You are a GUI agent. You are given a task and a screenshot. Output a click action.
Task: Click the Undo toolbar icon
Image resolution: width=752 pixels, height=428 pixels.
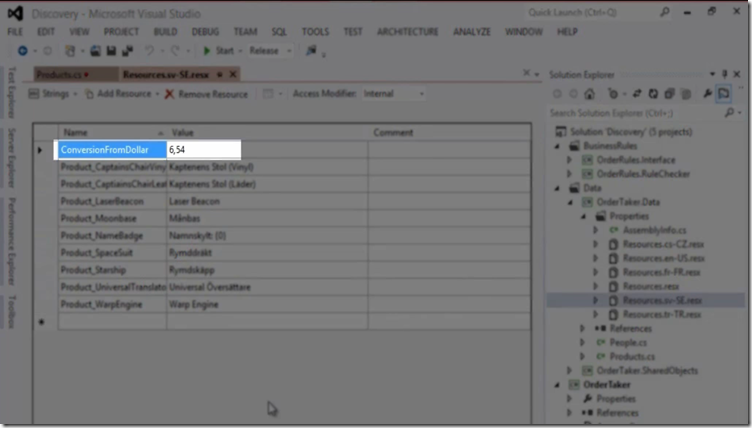pyautogui.click(x=150, y=50)
